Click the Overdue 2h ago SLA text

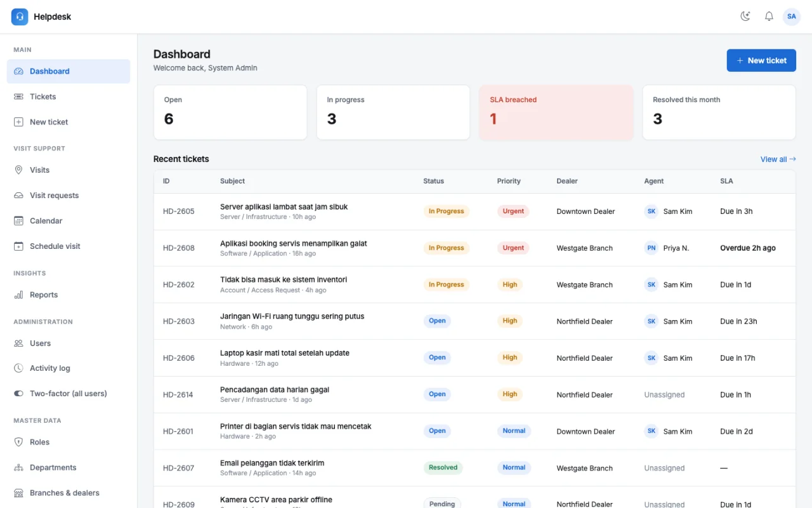pyautogui.click(x=748, y=248)
